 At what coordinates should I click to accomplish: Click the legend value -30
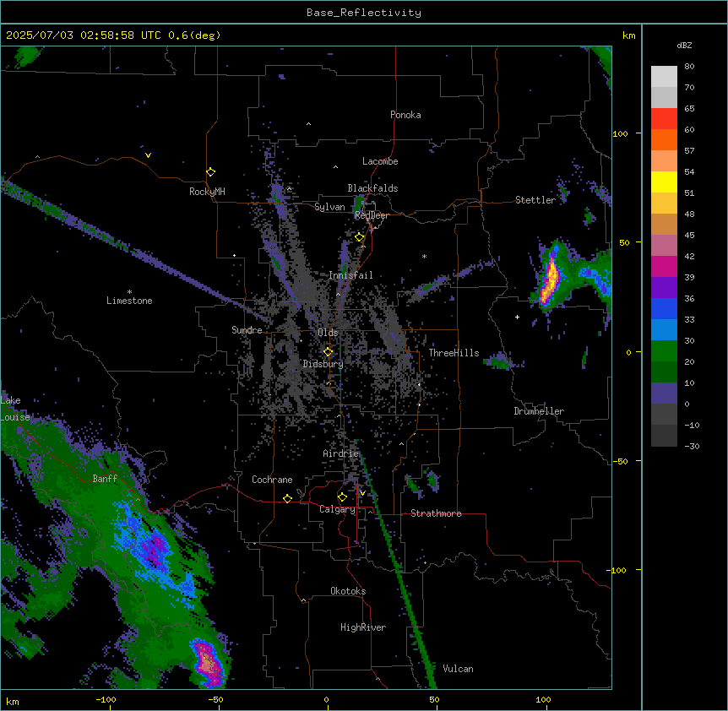(x=692, y=446)
